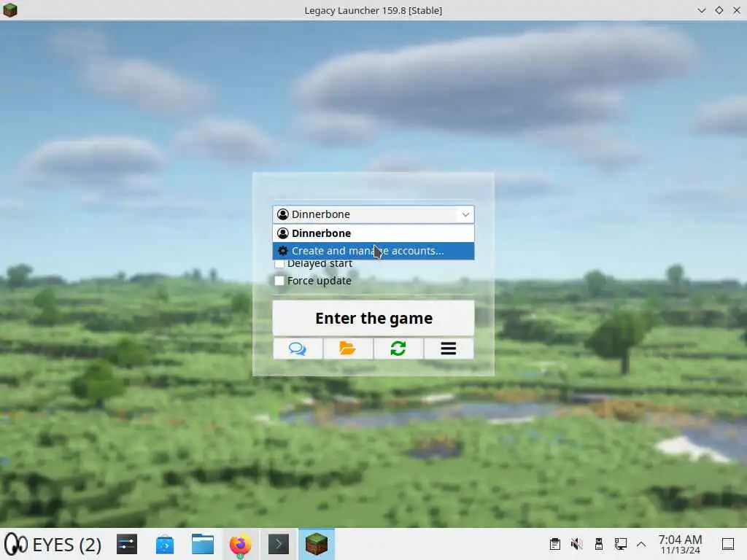Open the terminal taskbar icon
The height and width of the screenshot is (560, 747).
279,544
